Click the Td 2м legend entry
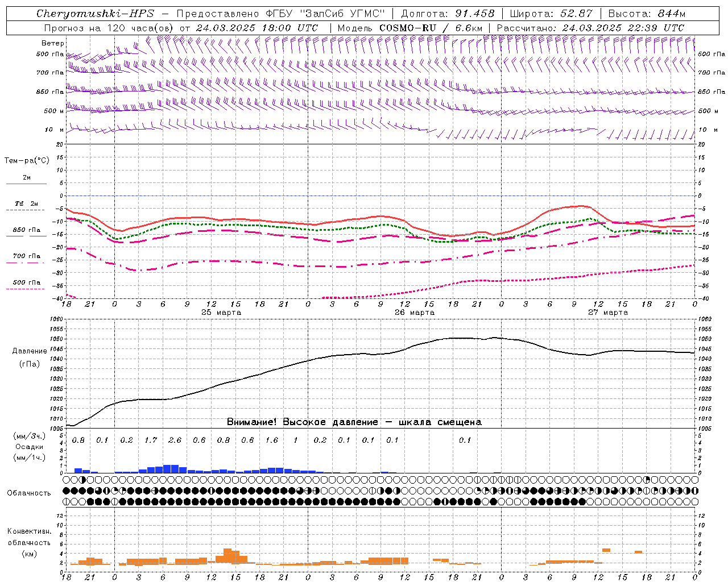728x582 pixels. (x=26, y=203)
